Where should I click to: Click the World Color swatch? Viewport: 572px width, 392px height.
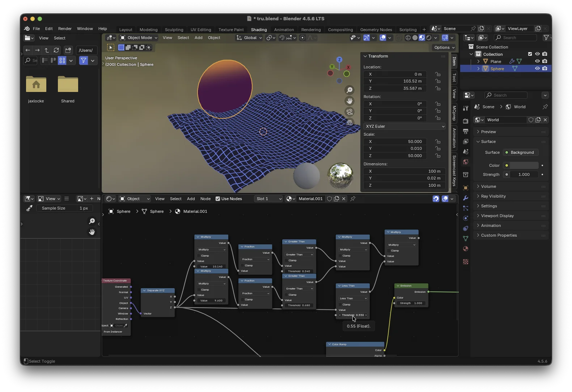[524, 165]
